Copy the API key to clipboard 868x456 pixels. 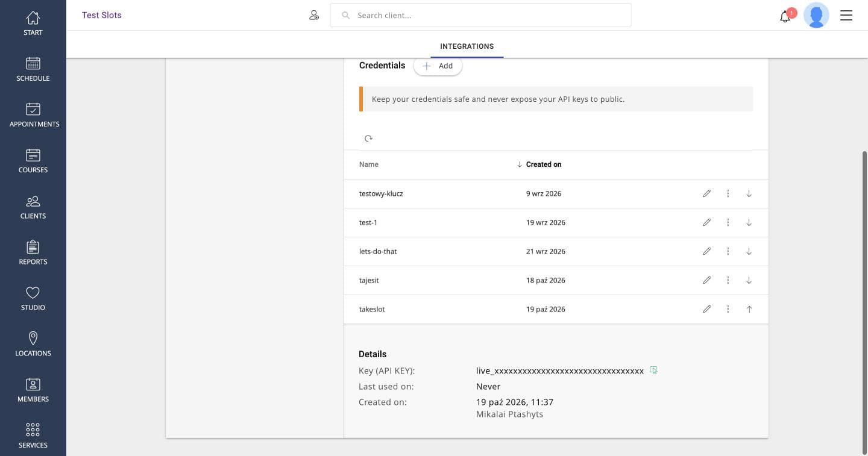pos(653,370)
